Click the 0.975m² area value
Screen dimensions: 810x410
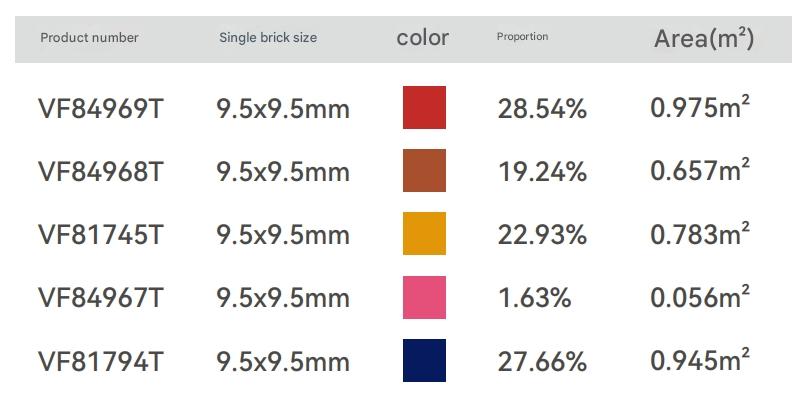(x=700, y=108)
